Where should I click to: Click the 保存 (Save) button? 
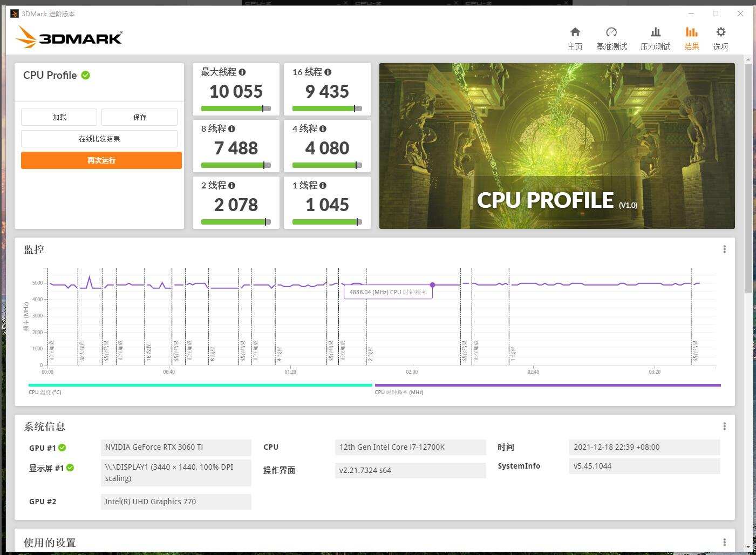point(139,117)
